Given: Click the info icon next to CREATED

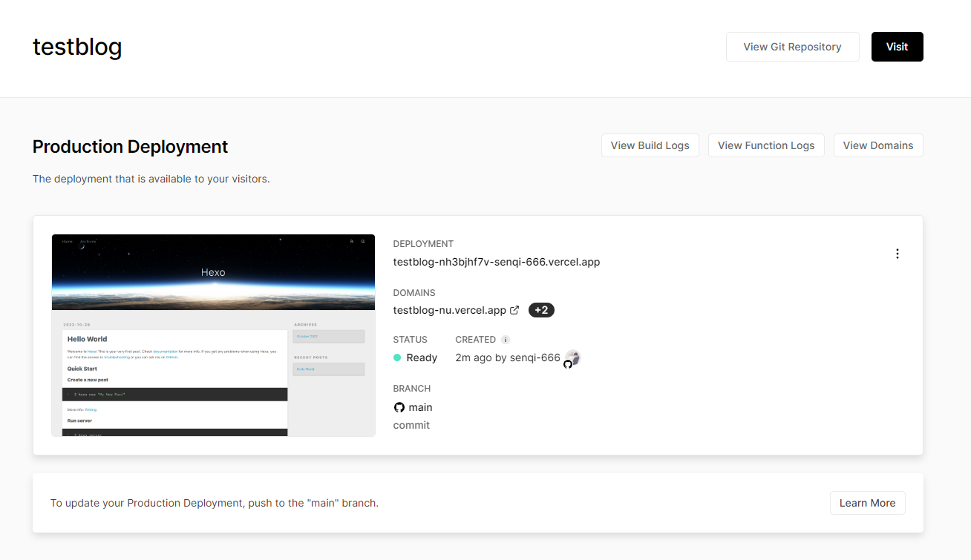Looking at the screenshot, I should (x=506, y=340).
